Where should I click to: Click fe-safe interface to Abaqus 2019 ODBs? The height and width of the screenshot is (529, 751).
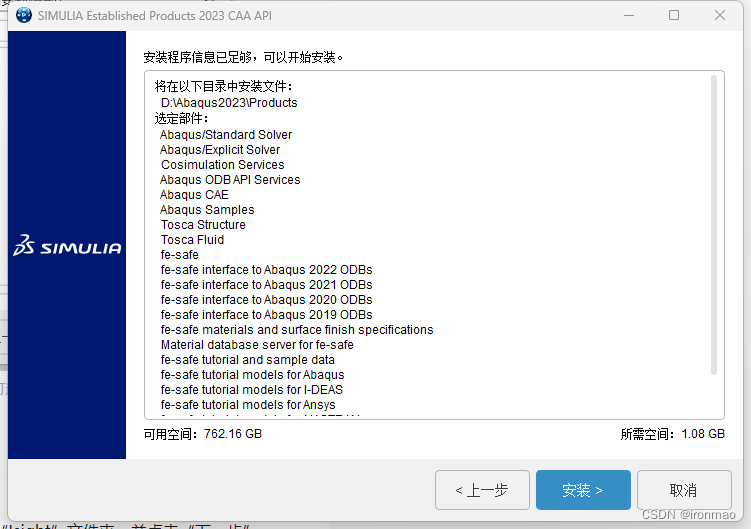(266, 315)
